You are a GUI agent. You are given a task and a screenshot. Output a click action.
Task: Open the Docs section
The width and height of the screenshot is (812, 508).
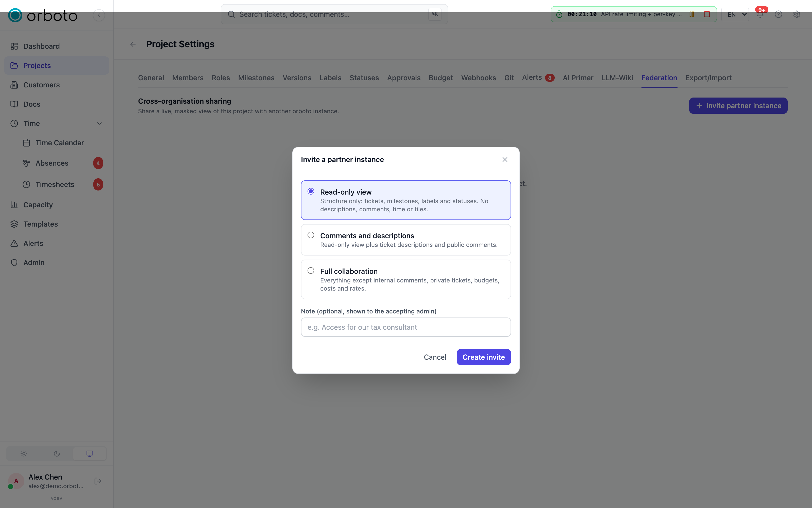tap(56, 104)
